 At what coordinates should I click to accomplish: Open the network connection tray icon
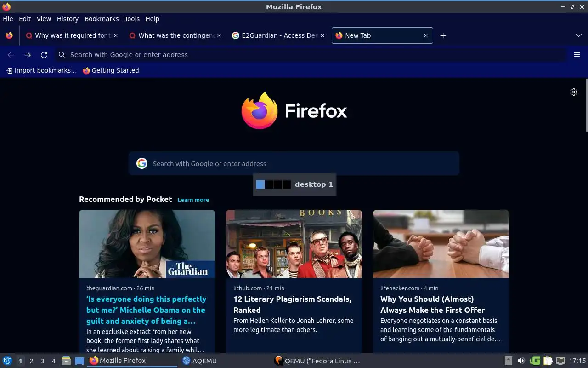[560, 361]
